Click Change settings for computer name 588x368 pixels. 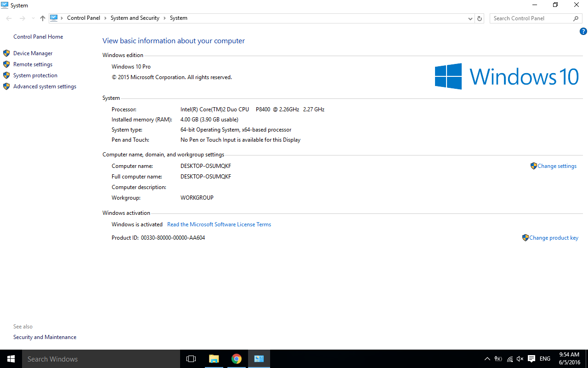pos(557,166)
